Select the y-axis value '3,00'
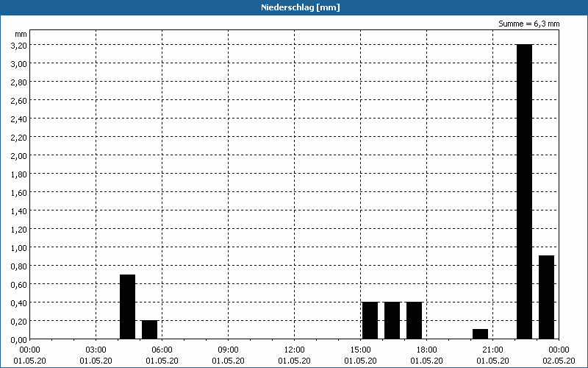 tap(19, 63)
